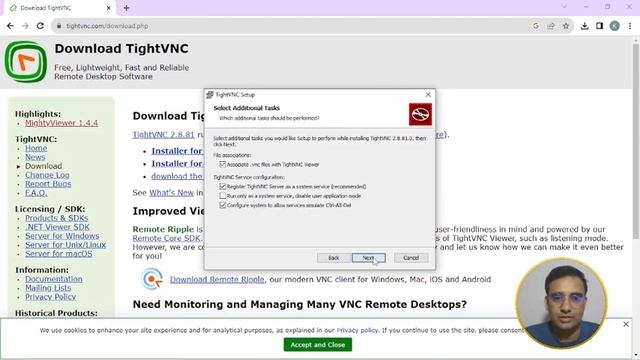This screenshot has width=640, height=360.
Task: Dismiss the cookie banner with X
Action: [626, 324]
